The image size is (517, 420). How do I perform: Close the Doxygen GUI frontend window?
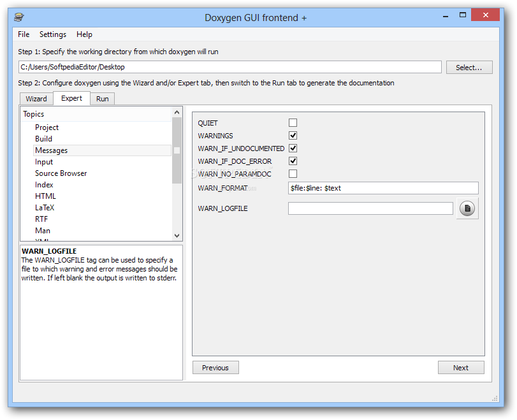pos(485,15)
